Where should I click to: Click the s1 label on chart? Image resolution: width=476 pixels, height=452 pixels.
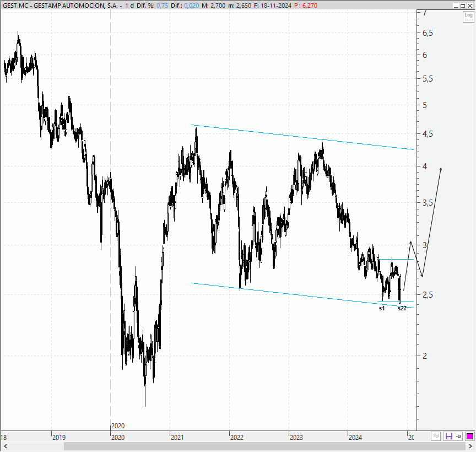coord(382,308)
